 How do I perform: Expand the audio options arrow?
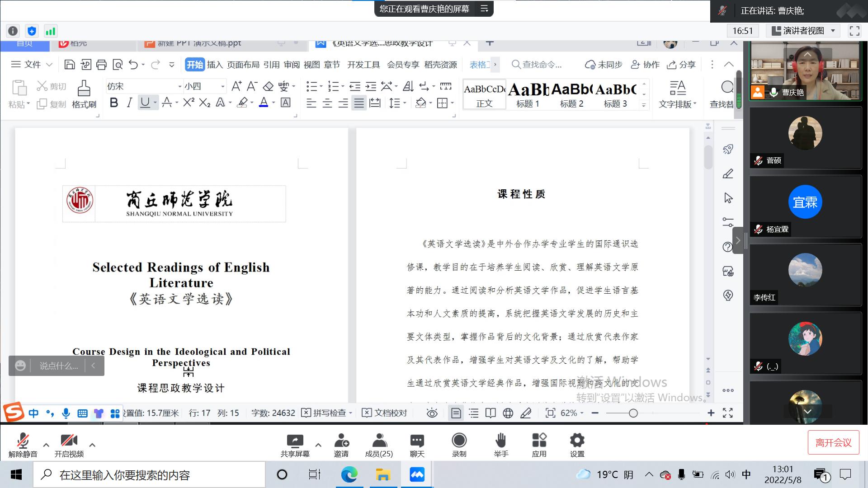(x=46, y=445)
